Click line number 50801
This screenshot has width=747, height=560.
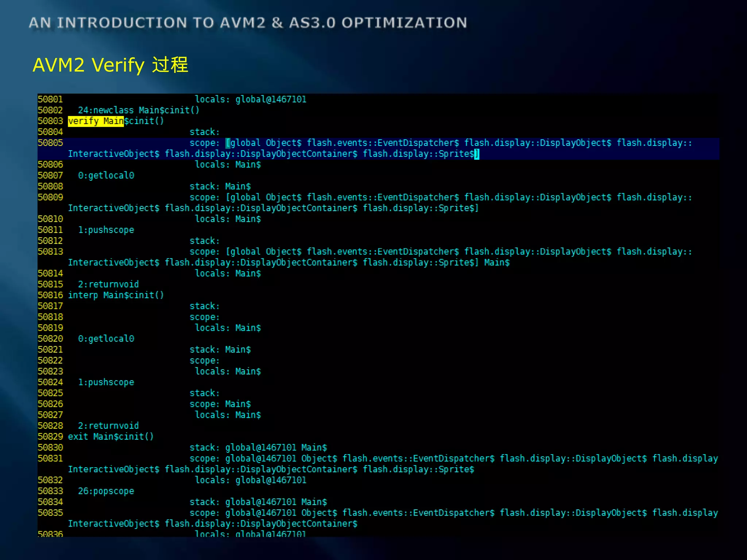coord(50,100)
